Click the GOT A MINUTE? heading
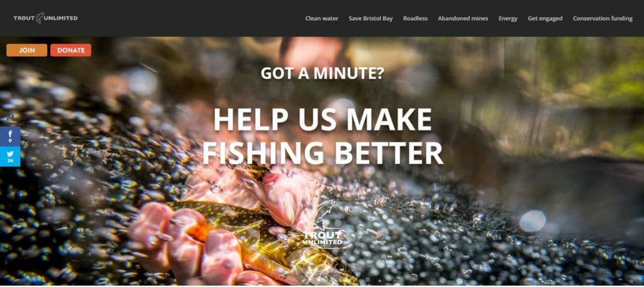The width and height of the screenshot is (644, 287). [x=323, y=73]
